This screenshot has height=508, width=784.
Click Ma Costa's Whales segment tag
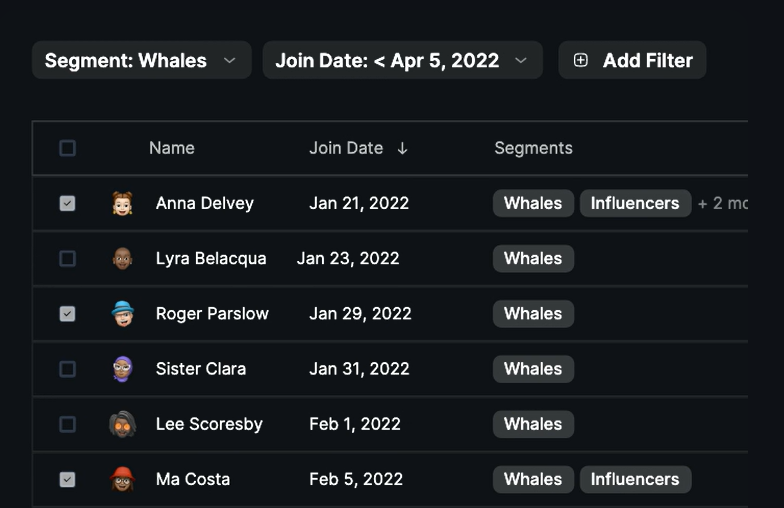[533, 480]
